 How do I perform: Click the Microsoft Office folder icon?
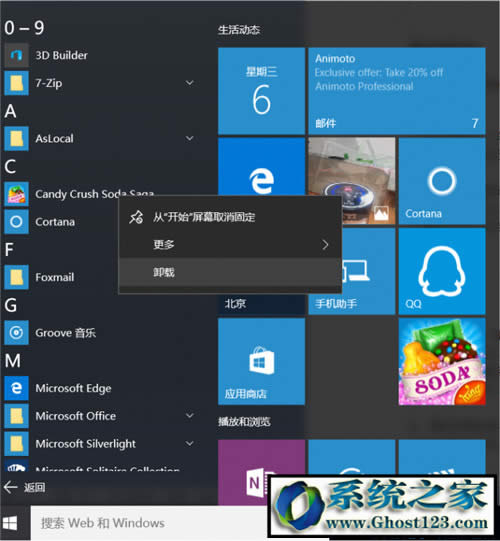click(16, 416)
